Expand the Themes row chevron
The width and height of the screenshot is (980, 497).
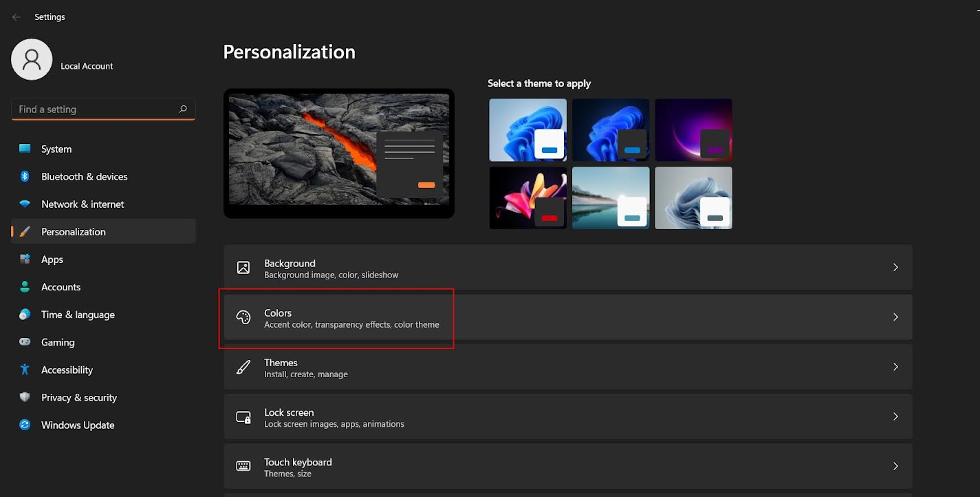[x=895, y=367]
